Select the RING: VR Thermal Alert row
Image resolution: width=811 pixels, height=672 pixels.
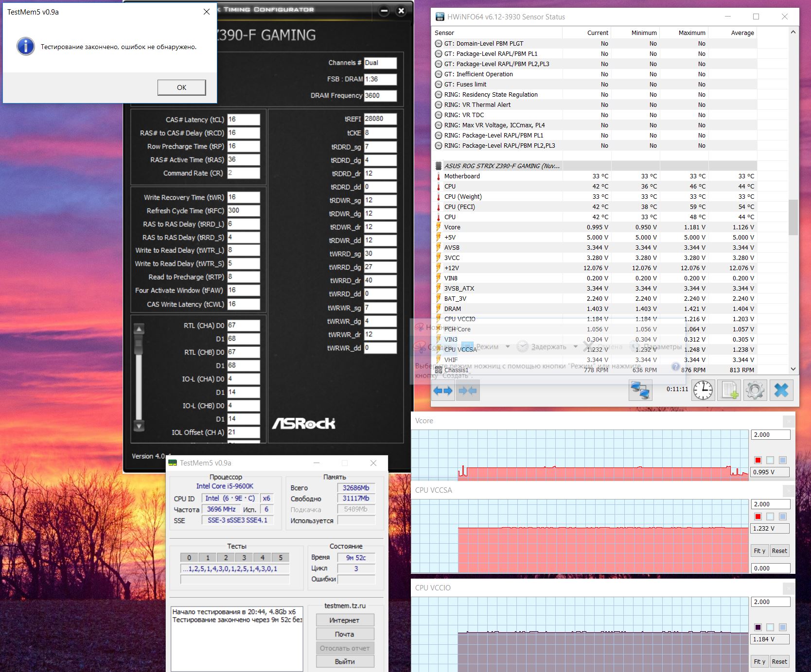click(594, 105)
